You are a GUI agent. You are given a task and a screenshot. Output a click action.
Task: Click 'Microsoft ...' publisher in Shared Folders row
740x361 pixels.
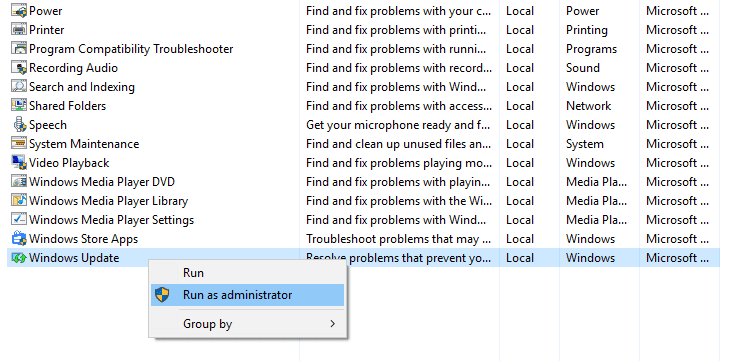pos(677,106)
